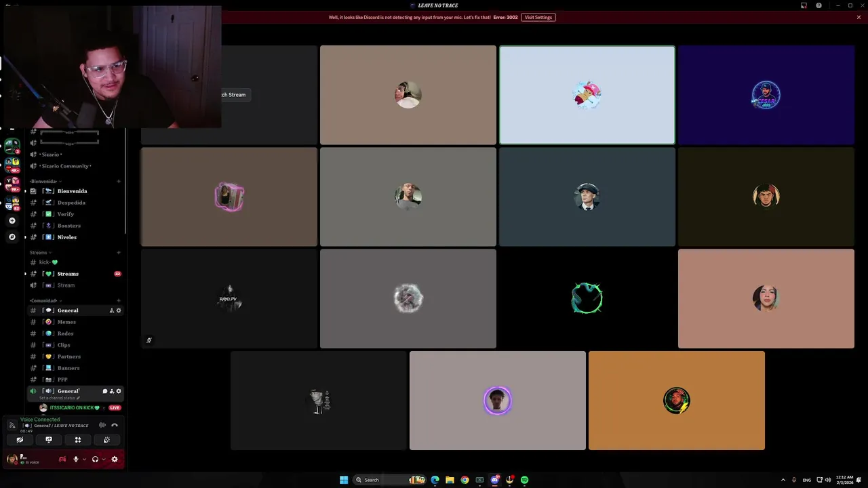The image size is (868, 488).
Task: Open the Boosters channel
Action: (75, 226)
